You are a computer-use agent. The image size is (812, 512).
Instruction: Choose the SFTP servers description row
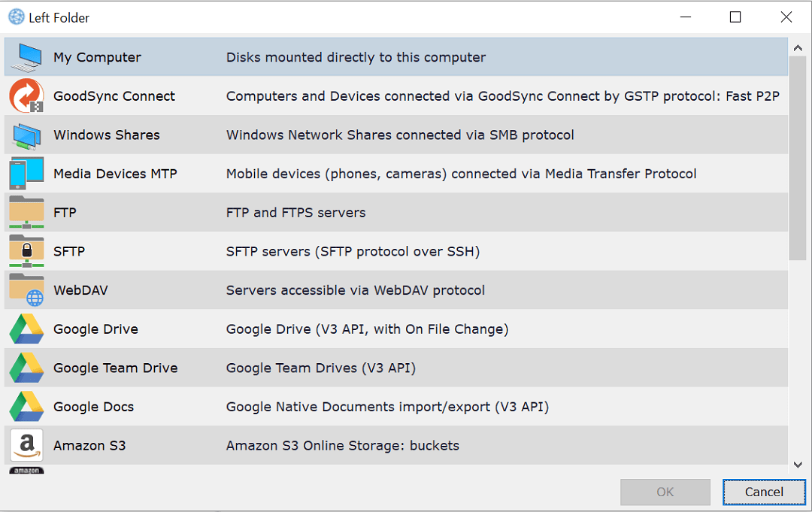pyautogui.click(x=353, y=252)
